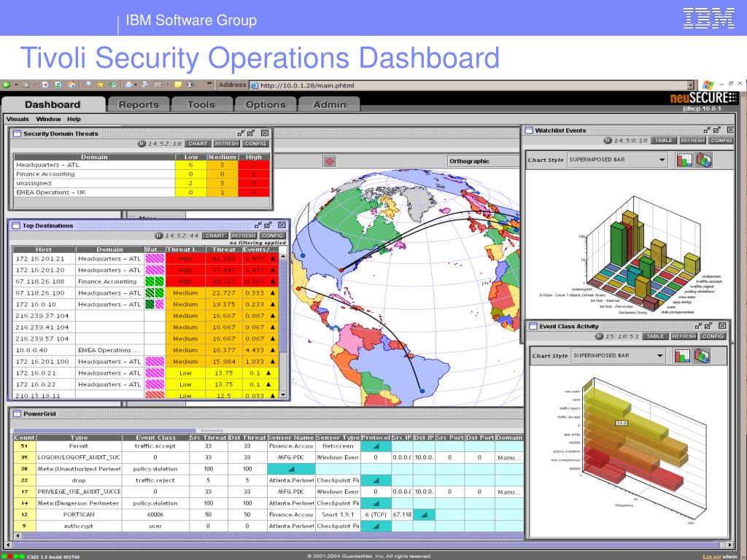Click the Count column header in PowerGrid
This screenshot has width=747, height=560.
click(x=24, y=437)
